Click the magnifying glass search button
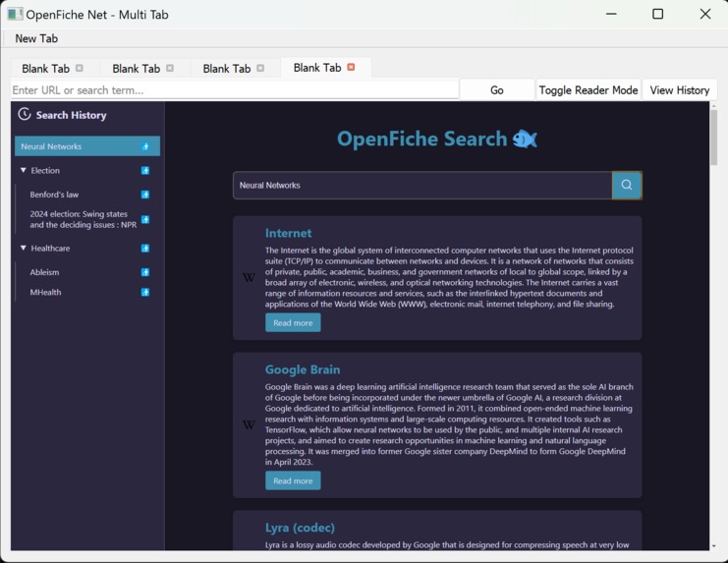 (x=627, y=185)
